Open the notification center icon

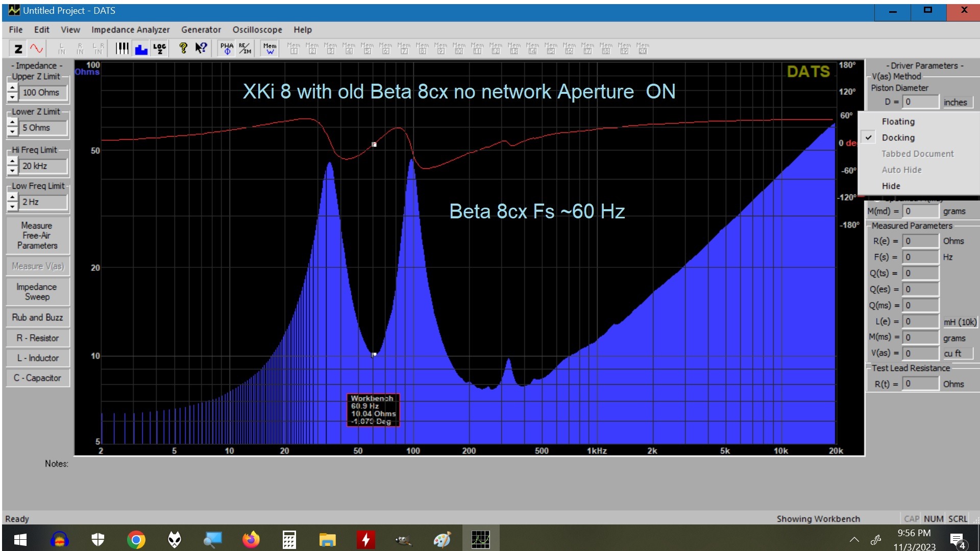958,540
